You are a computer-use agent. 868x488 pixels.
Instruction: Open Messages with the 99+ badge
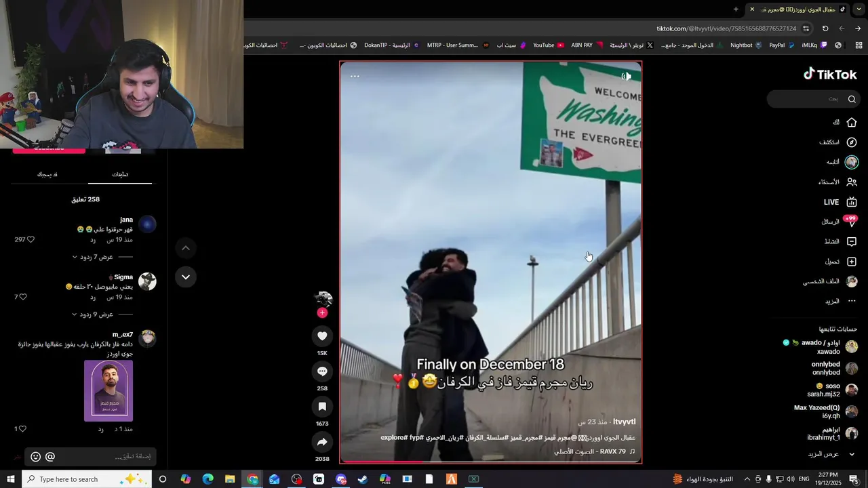point(851,221)
